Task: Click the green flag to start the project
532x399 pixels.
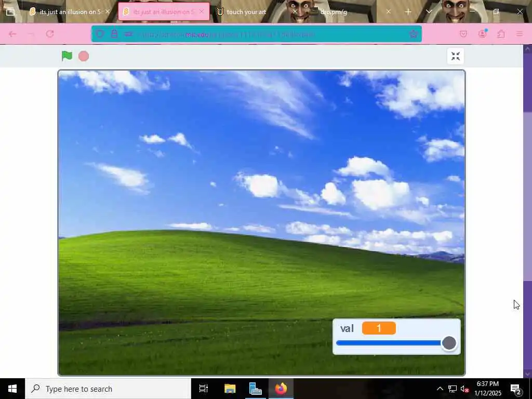Action: 67,56
